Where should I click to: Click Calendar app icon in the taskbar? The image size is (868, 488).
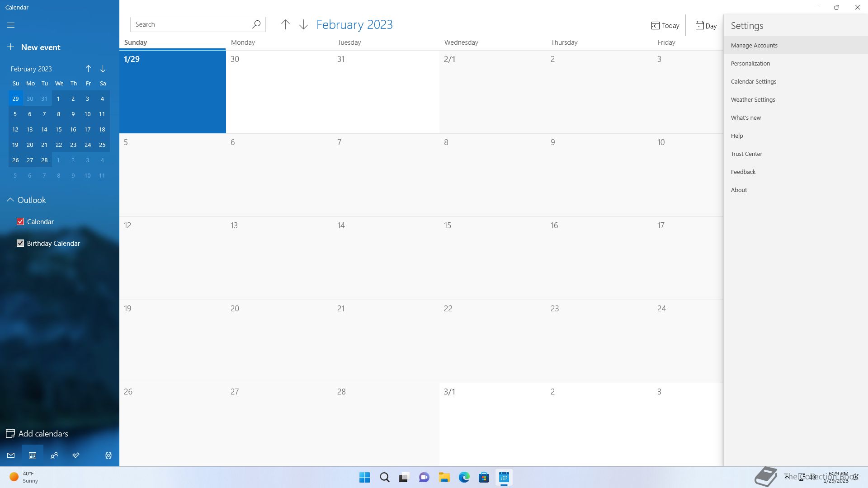click(504, 477)
